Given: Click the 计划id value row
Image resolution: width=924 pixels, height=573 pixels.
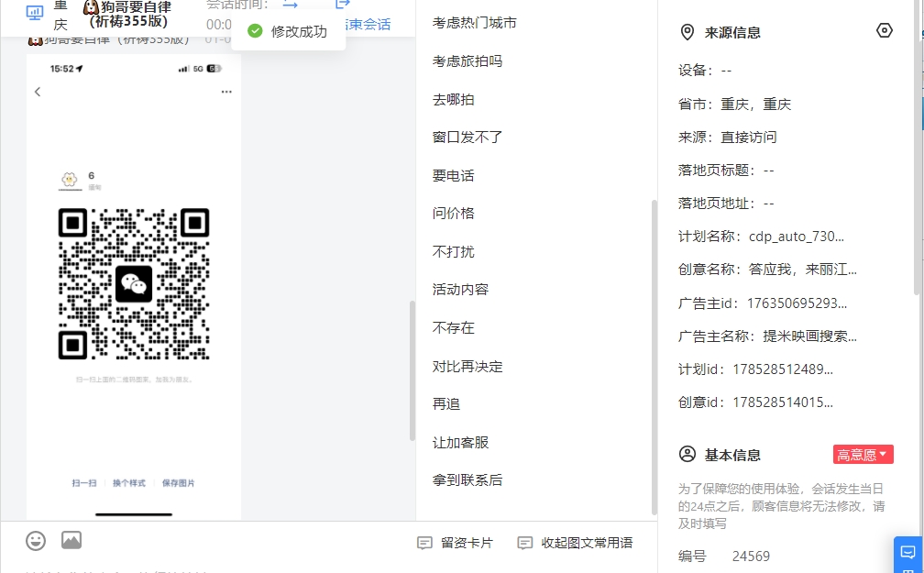Looking at the screenshot, I should point(755,369).
